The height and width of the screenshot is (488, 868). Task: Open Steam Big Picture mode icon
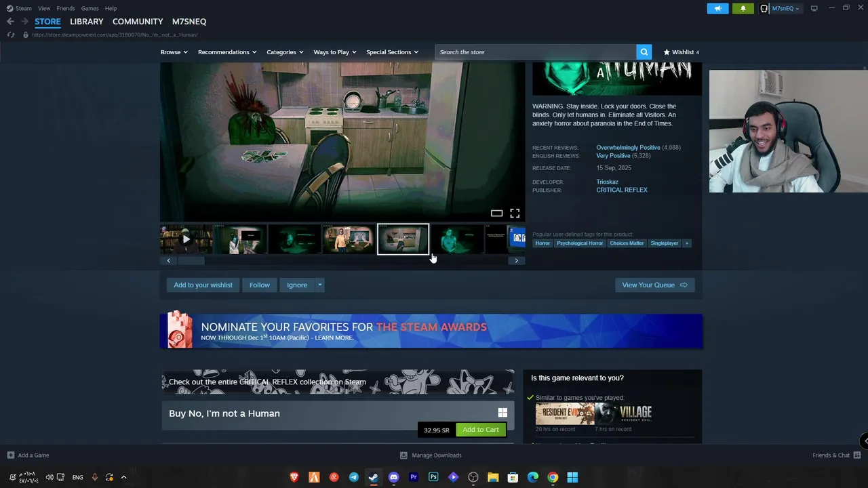coord(814,8)
